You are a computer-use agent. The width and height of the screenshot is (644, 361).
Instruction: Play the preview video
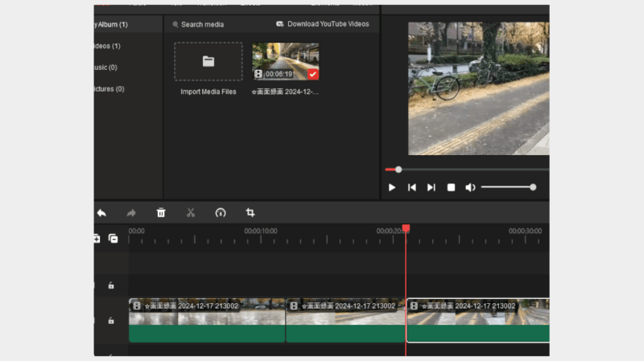pyautogui.click(x=392, y=187)
